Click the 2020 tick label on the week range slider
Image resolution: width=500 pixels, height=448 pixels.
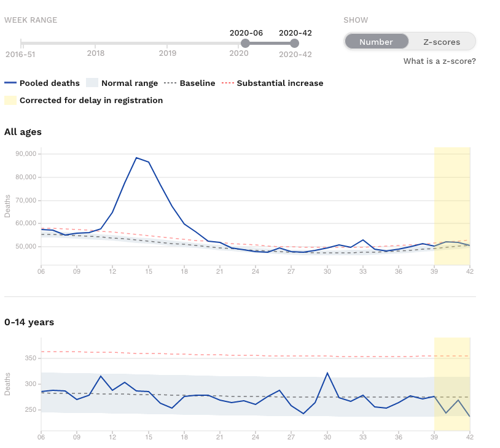point(239,53)
